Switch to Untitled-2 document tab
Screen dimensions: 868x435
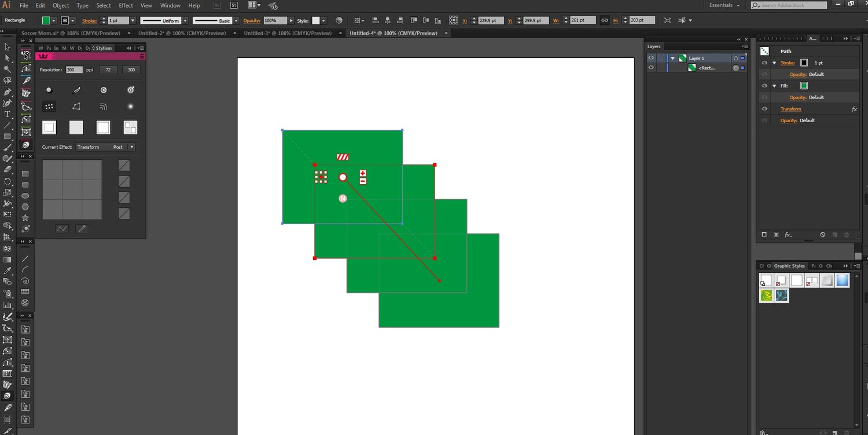pyautogui.click(x=182, y=33)
